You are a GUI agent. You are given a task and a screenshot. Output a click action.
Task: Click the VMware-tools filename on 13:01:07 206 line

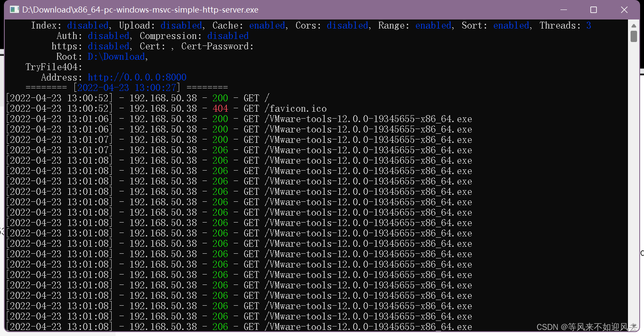(368, 150)
